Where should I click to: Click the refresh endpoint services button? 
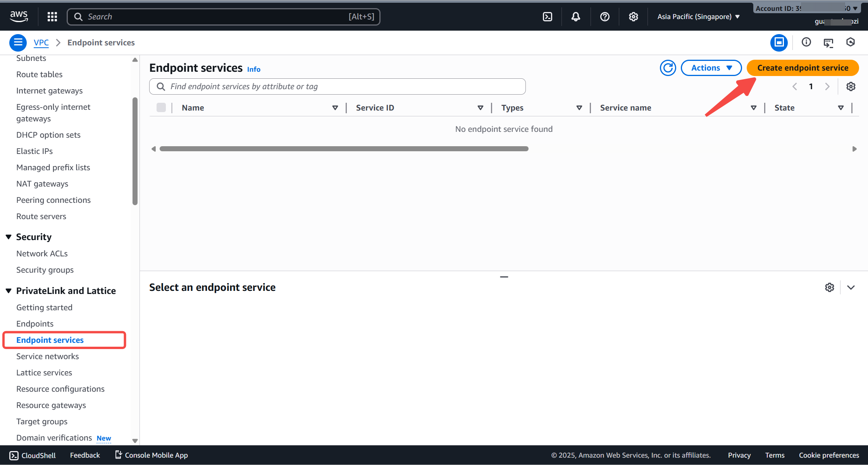668,68
